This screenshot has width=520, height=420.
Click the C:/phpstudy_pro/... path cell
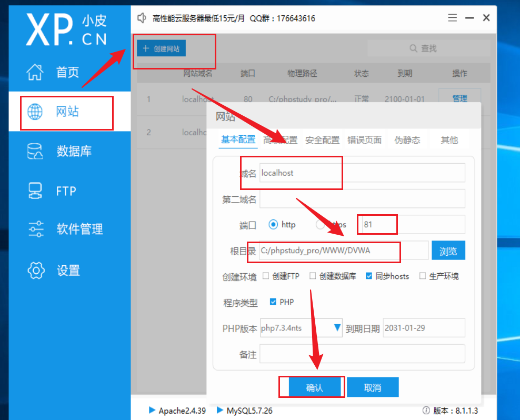[303, 99]
